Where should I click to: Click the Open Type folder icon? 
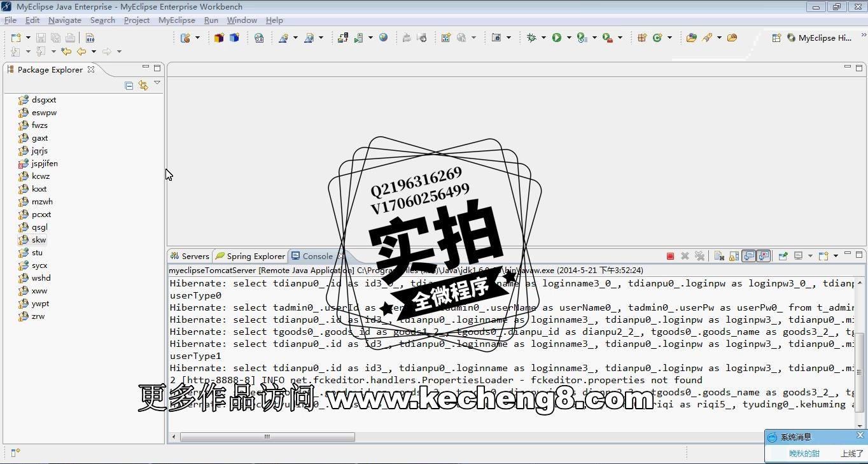pos(691,38)
